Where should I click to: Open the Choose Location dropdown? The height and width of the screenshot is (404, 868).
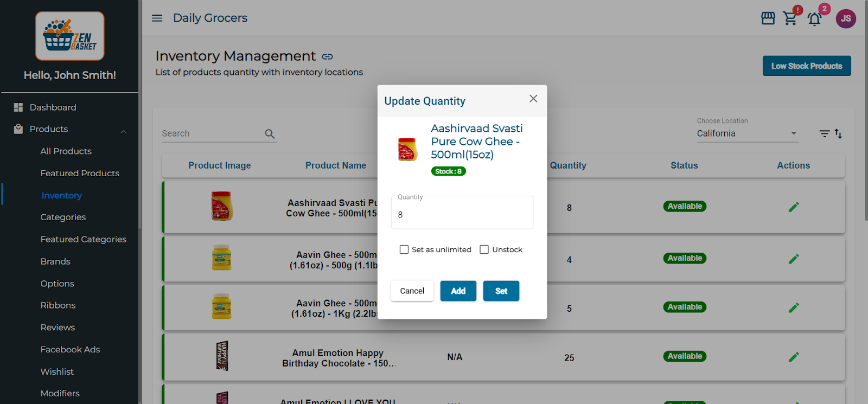point(747,133)
